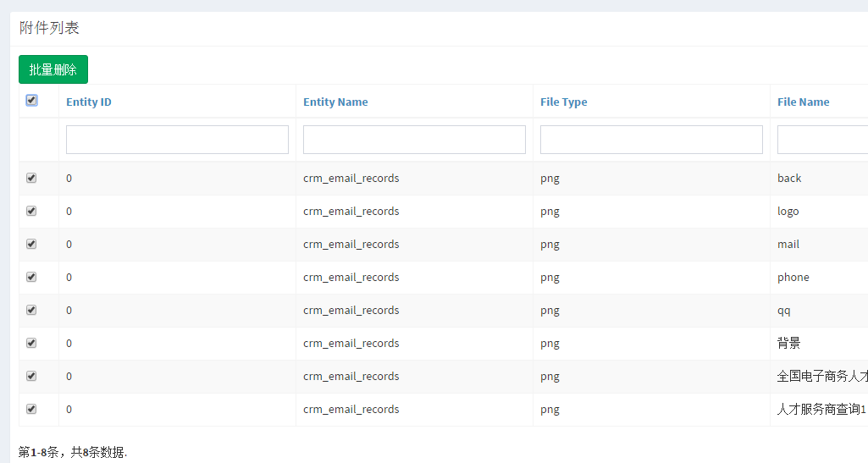This screenshot has width=868, height=463.
Task: Uncheck the checkbox for the 人才服务商查询 row
Action: click(x=31, y=410)
